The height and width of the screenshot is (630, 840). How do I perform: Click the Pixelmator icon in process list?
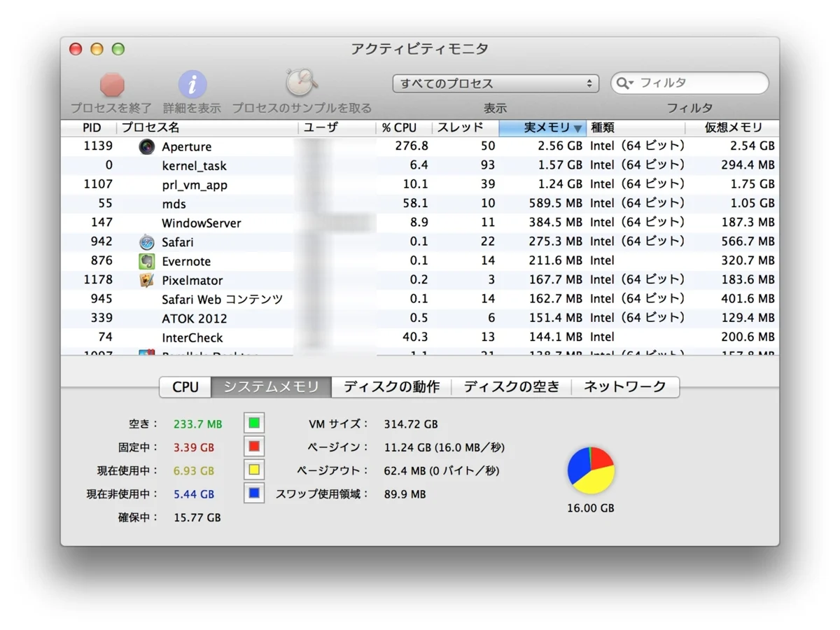pos(146,280)
